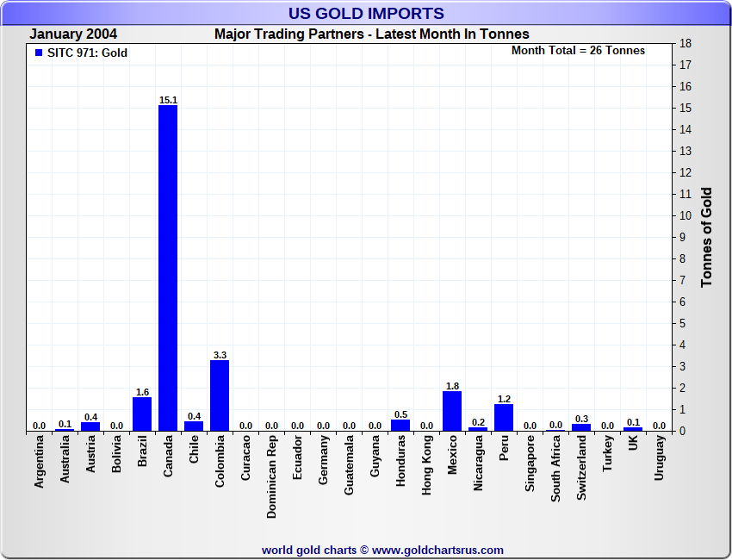Click the Uruguay axis label
732x560 pixels.
[x=659, y=457]
